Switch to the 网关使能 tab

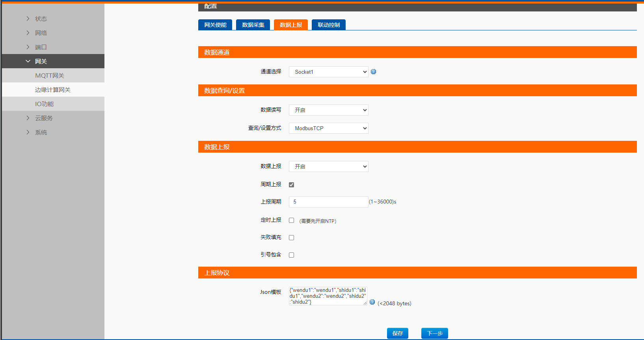(215, 25)
